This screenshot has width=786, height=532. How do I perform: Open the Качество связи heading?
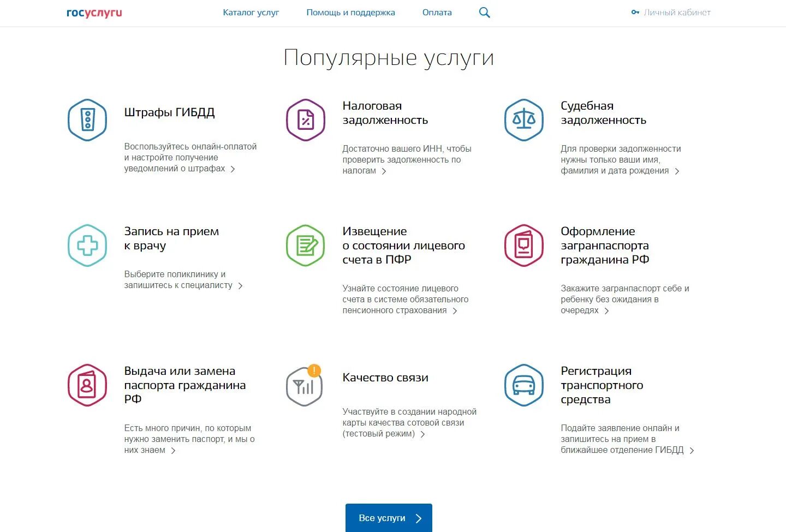[x=385, y=378]
